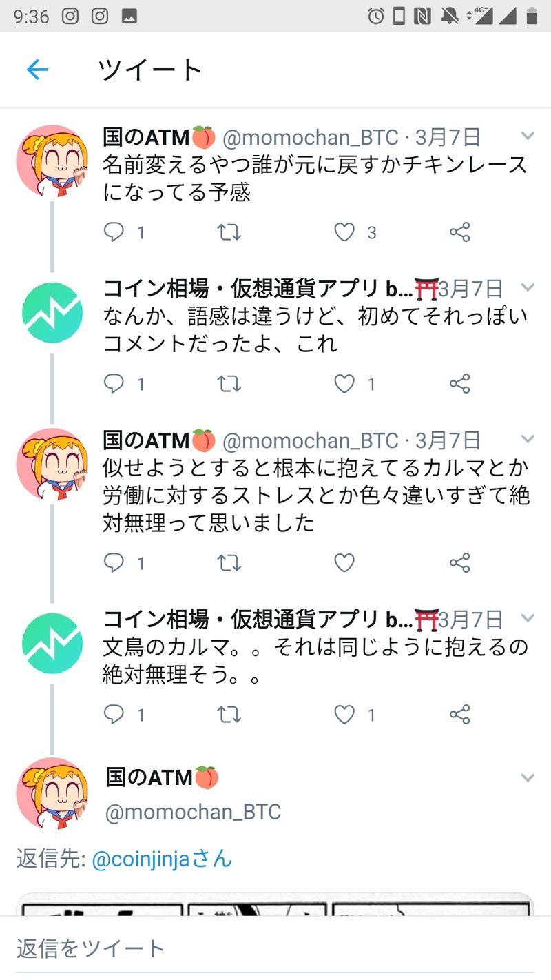
Task: Tap the Instagram notification icon in status bar
Action: click(x=70, y=16)
